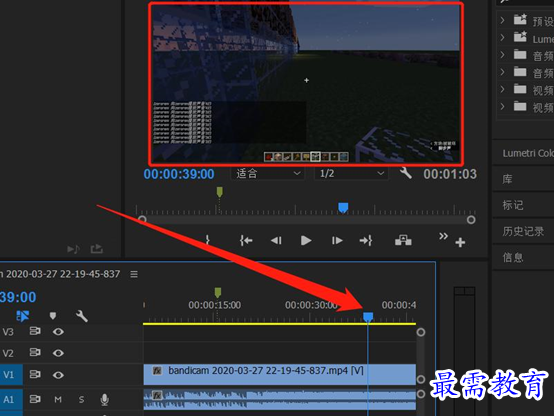Open the playback resolution dropdown 1/2

coord(351,174)
